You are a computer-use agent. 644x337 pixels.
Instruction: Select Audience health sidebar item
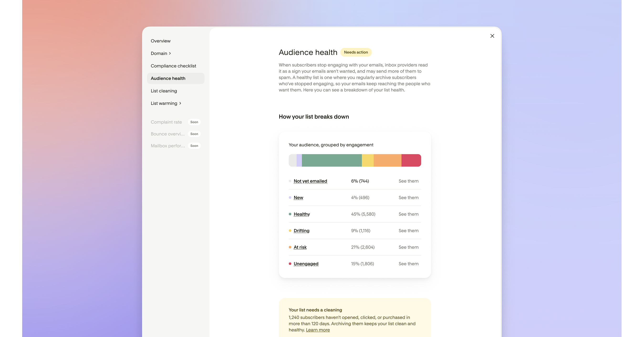(x=176, y=78)
